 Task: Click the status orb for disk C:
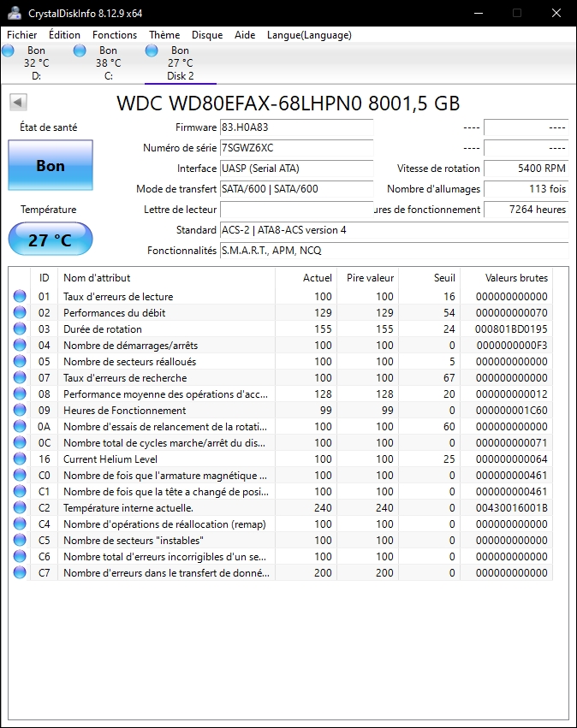80,51
